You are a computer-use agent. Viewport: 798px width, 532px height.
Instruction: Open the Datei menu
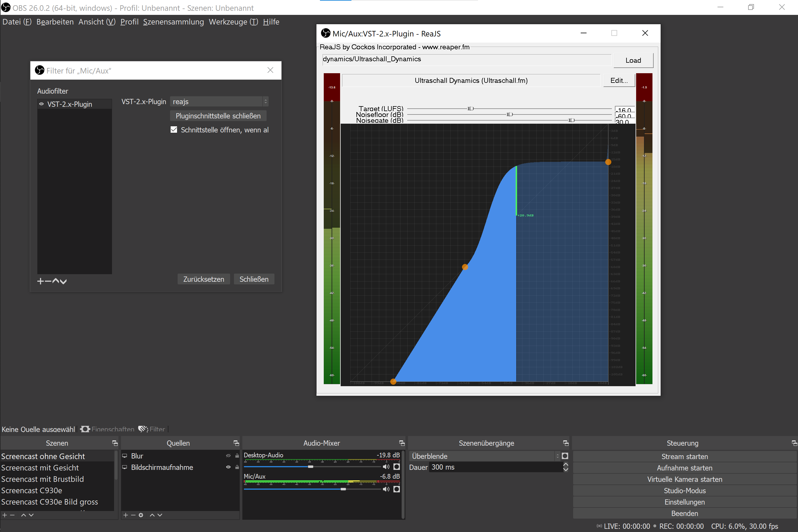(x=17, y=22)
